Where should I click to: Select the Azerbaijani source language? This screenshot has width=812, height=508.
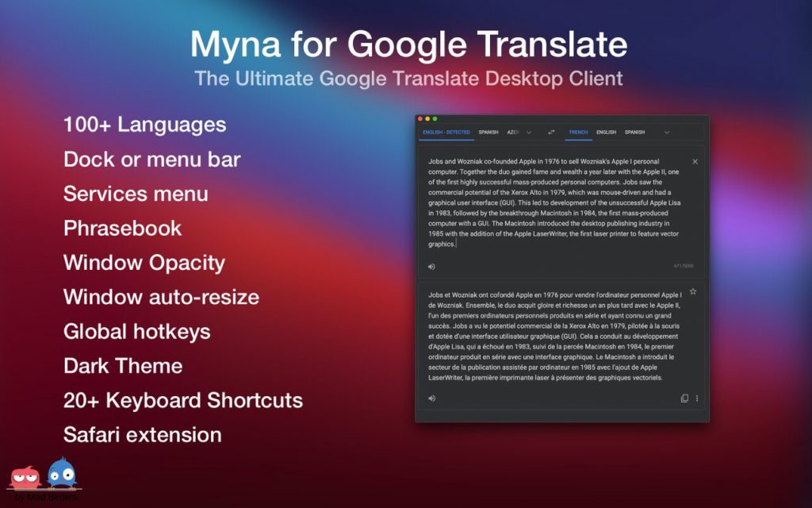point(512,132)
